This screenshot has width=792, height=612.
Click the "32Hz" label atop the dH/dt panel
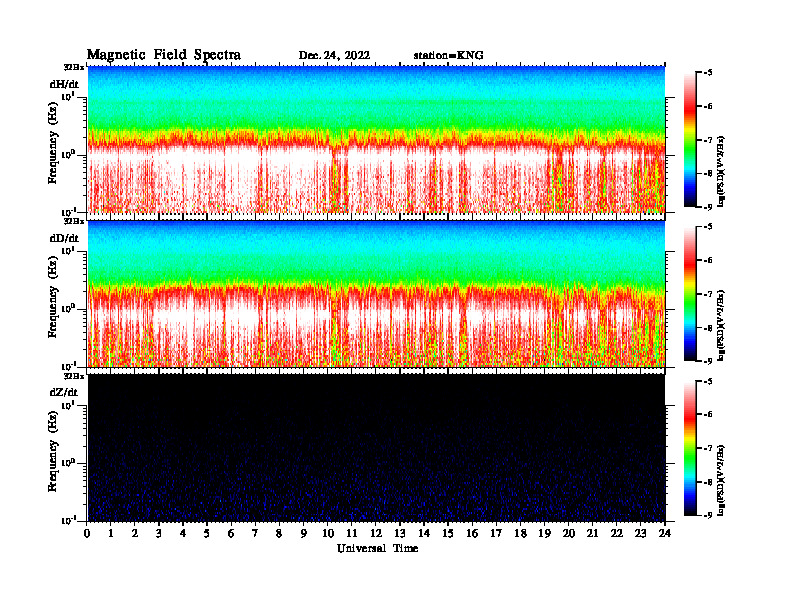[x=74, y=67]
